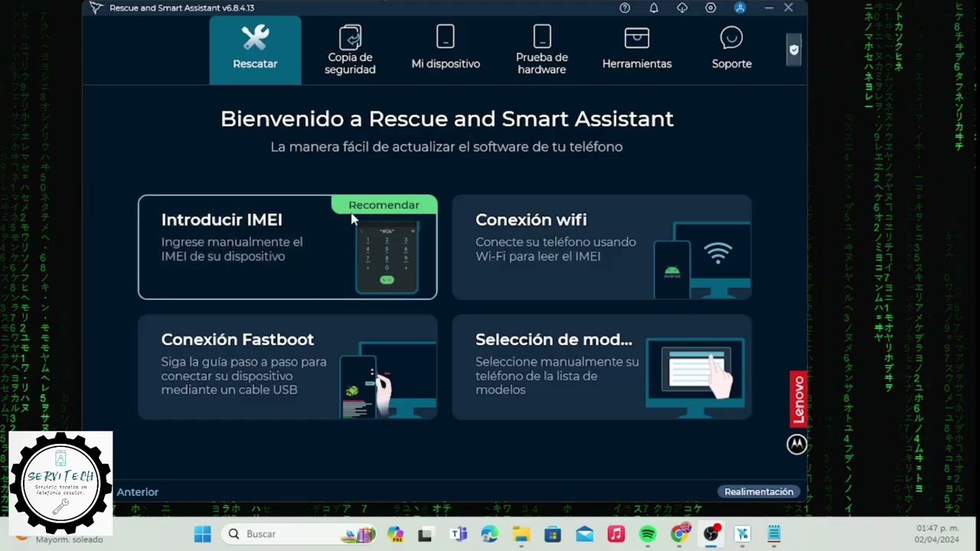This screenshot has height=551, width=980.
Task: Choose the Conexión Fastboot option
Action: click(288, 367)
